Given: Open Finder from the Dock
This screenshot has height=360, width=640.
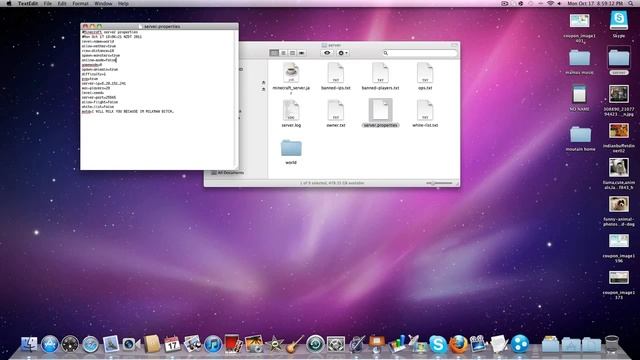Looking at the screenshot, I should point(29,344).
